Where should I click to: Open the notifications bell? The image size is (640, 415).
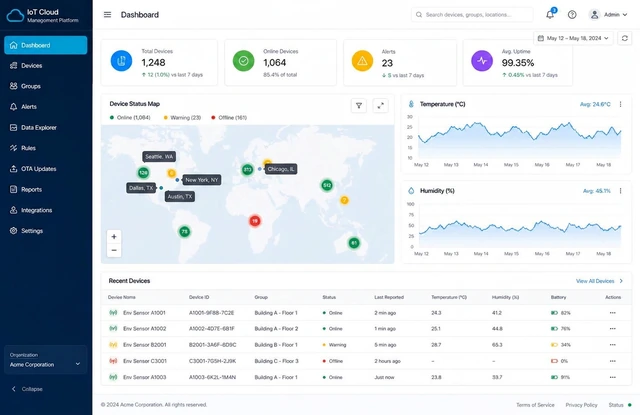tap(550, 15)
